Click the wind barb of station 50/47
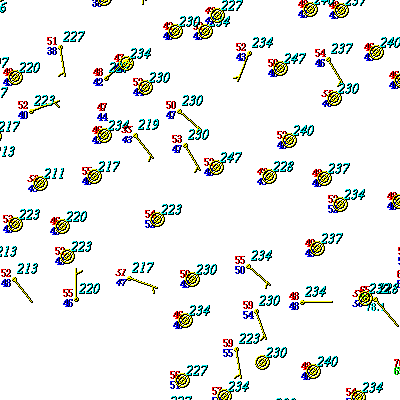 (x=190, y=120)
